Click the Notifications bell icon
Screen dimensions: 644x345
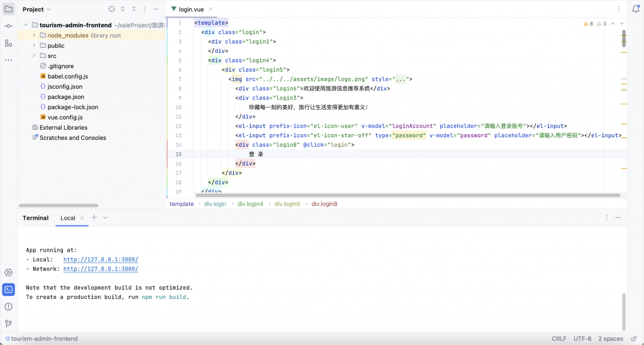pos(635,9)
